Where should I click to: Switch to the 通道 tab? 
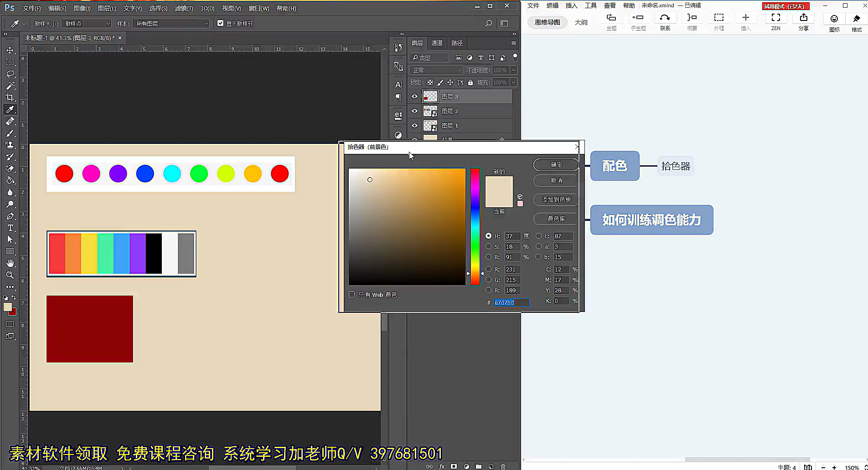(x=437, y=43)
